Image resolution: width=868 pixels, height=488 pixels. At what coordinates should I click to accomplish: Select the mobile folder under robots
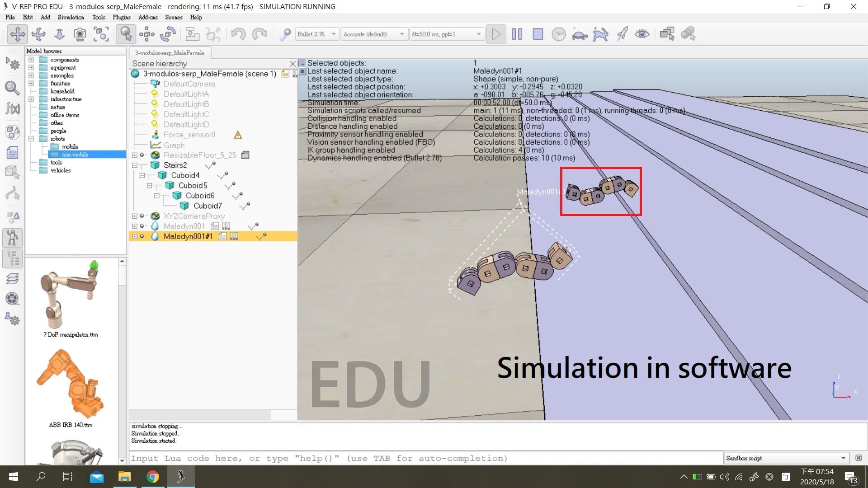[x=70, y=146]
